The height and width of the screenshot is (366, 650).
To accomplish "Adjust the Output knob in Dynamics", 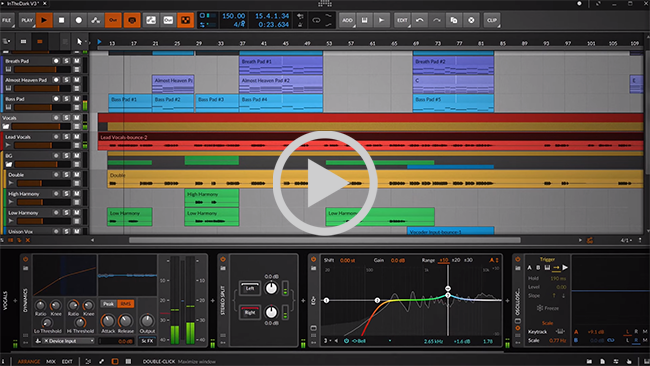I will click(x=147, y=321).
